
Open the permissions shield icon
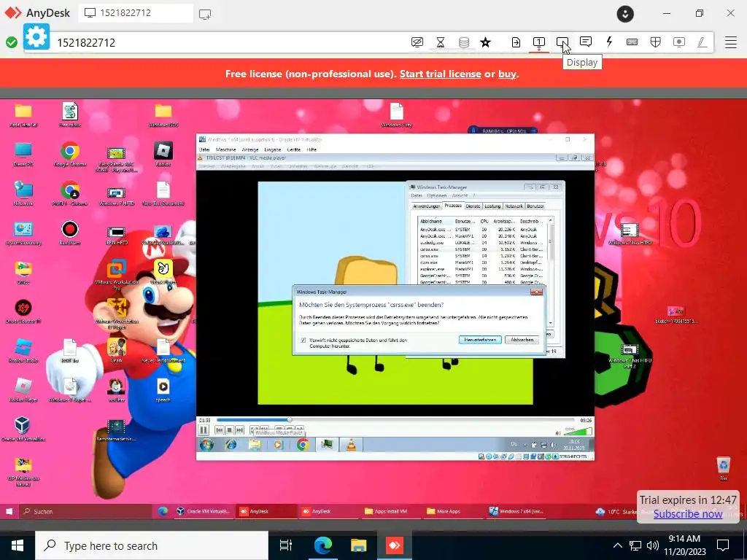pyautogui.click(x=656, y=42)
